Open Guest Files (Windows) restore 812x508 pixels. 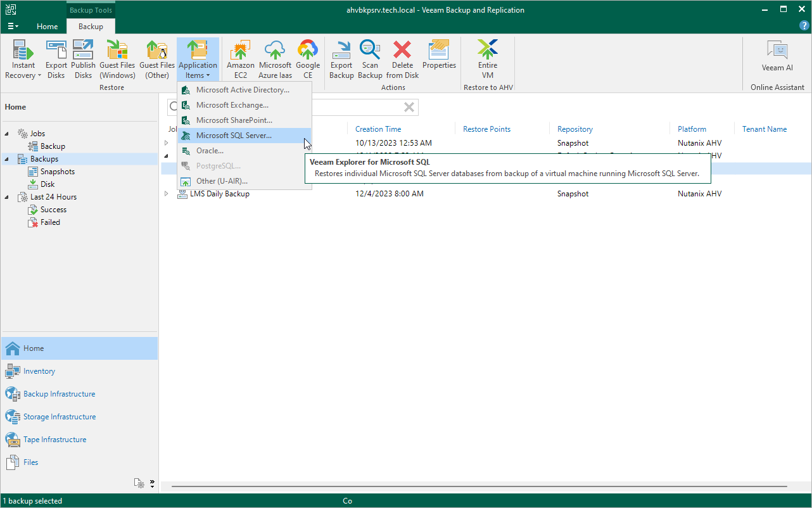(117, 60)
